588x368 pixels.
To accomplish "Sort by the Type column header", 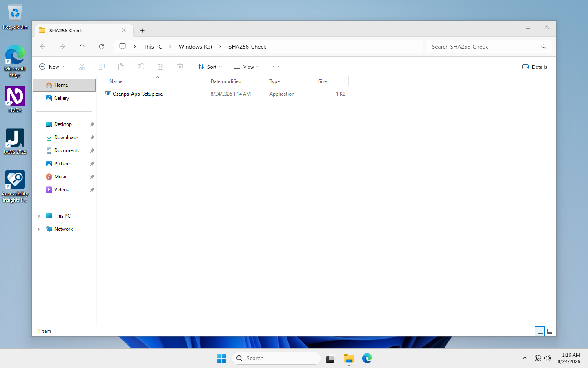I will (x=291, y=81).
